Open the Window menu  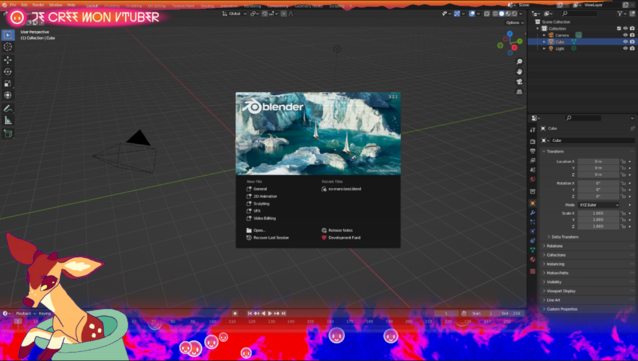coord(55,5)
